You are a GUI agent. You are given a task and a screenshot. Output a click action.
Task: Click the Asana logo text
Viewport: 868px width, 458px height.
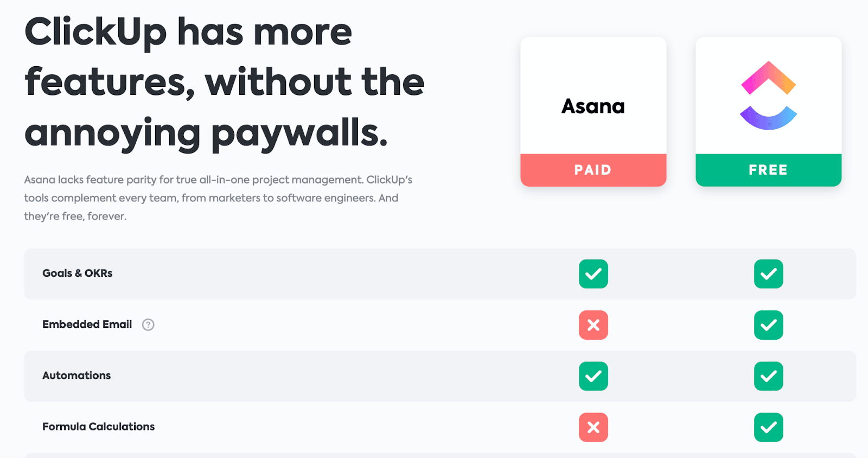pyautogui.click(x=593, y=106)
